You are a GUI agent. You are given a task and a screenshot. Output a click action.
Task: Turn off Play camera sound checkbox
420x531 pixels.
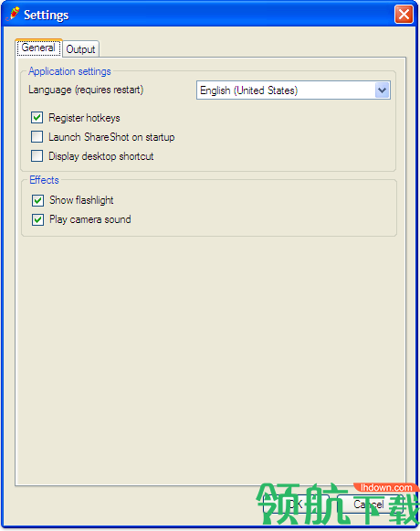(x=38, y=219)
